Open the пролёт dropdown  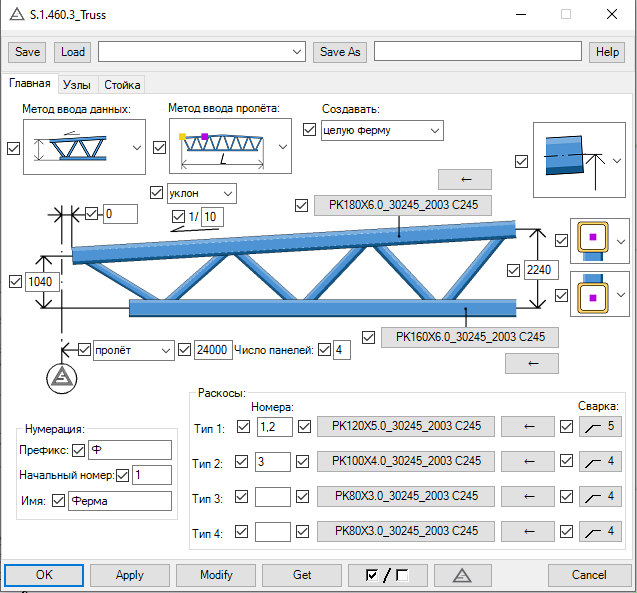coord(132,350)
